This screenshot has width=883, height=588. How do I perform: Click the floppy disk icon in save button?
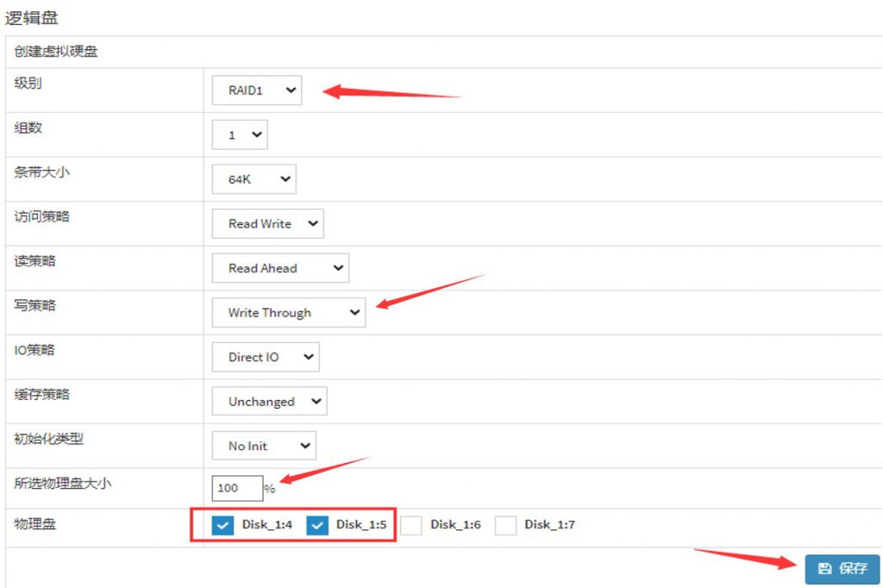824,569
